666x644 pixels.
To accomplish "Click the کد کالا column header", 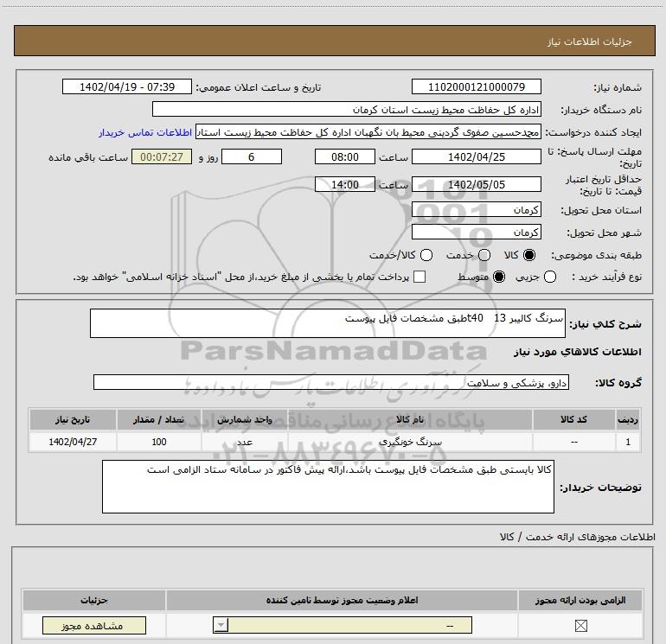I will click(x=573, y=419).
